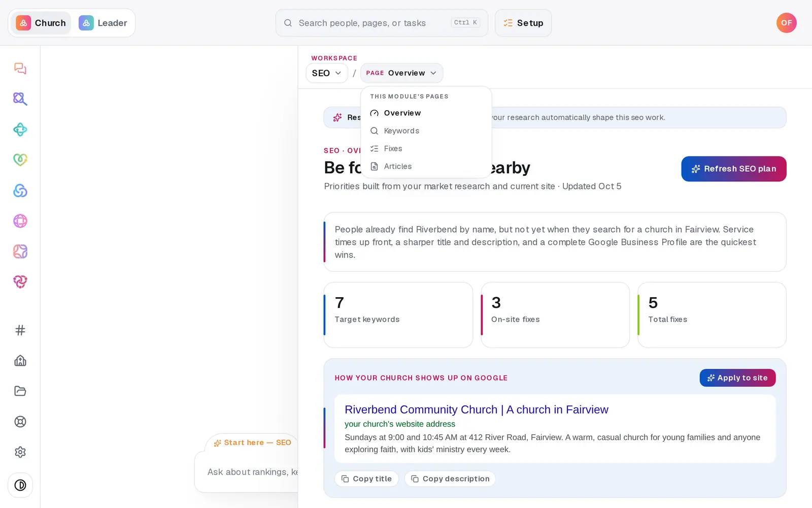
Task: Open the church building icon in sidebar
Action: (x=20, y=361)
